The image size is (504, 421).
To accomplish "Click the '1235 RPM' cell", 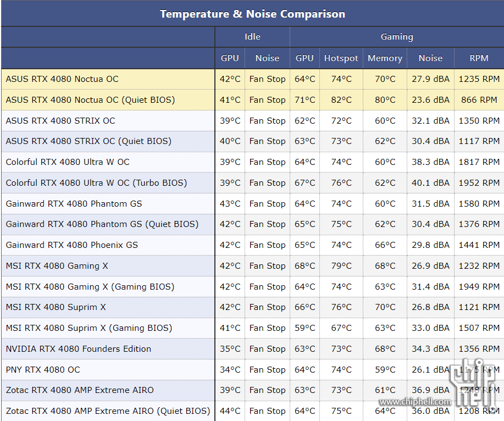I will pyautogui.click(x=479, y=79).
